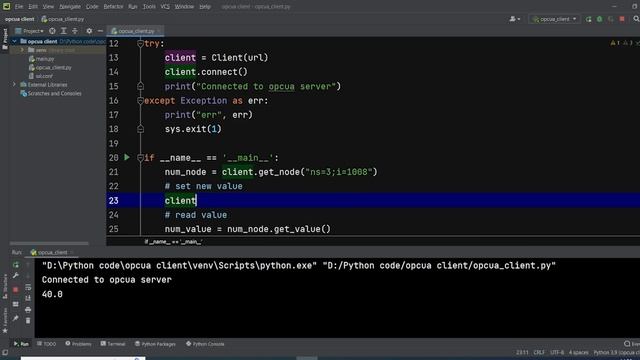
Task: Open the View menu
Action: [48, 7]
